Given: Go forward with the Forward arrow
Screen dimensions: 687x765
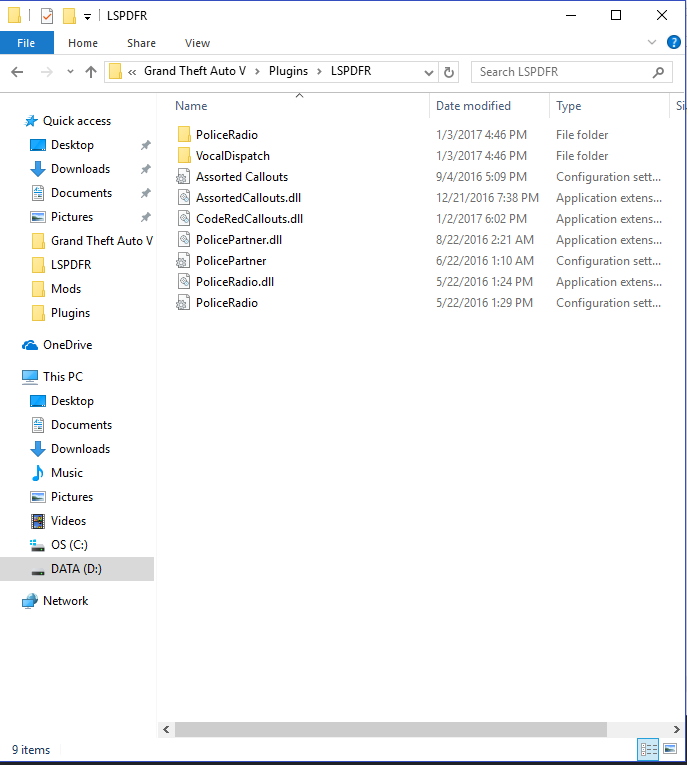Looking at the screenshot, I should point(46,72).
